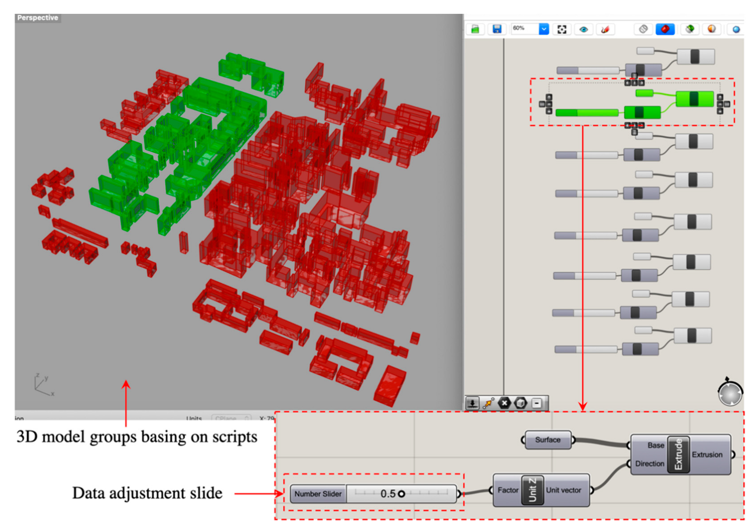Click the download-arrow icon in bottom widget bar
Screen dimensions: 756x532
coord(472,403)
